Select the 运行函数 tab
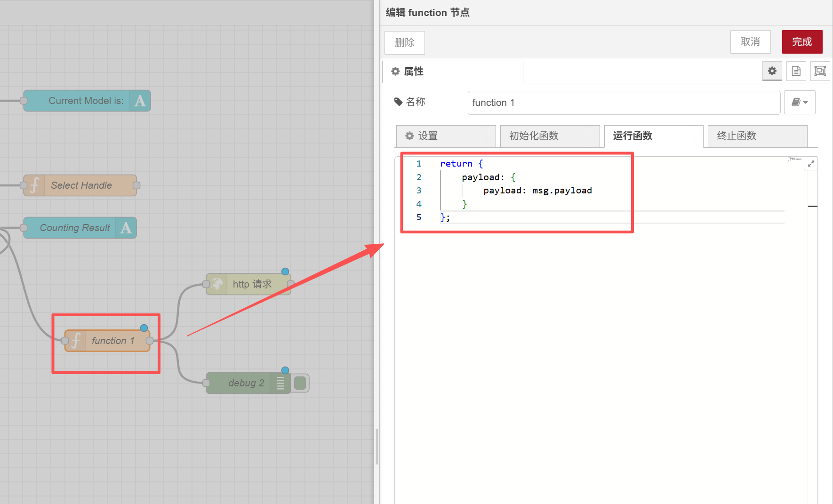833x504 pixels. pyautogui.click(x=654, y=136)
